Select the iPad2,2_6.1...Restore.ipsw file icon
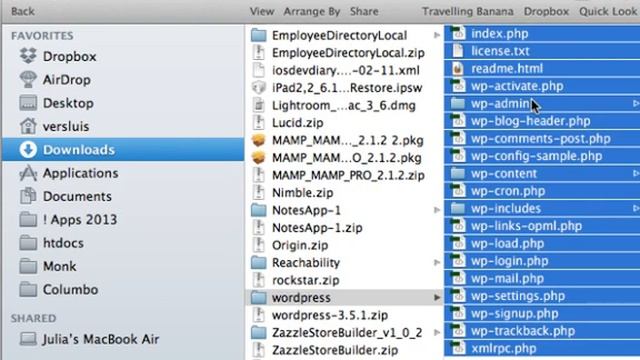640x360 pixels. tap(259, 87)
